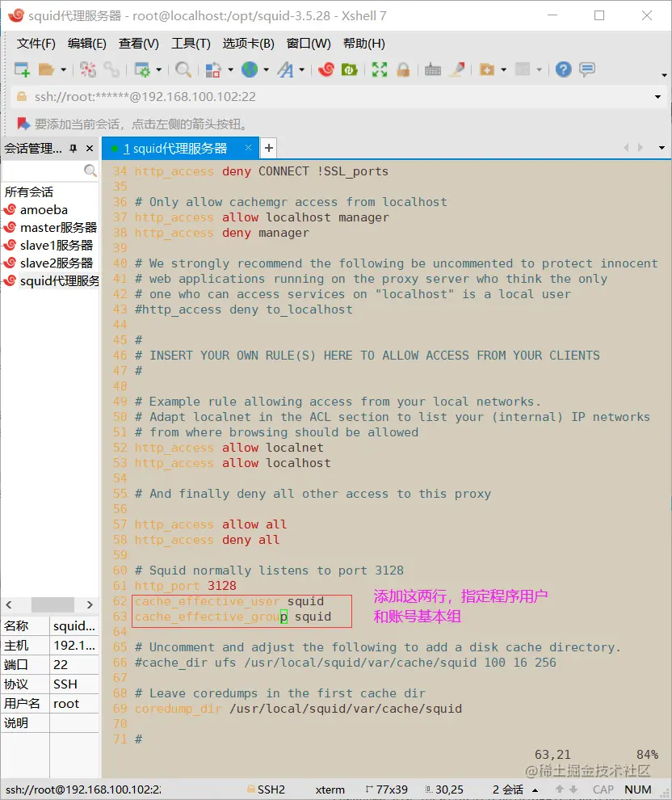Click session tree scroll-left arrow

[x=9, y=604]
